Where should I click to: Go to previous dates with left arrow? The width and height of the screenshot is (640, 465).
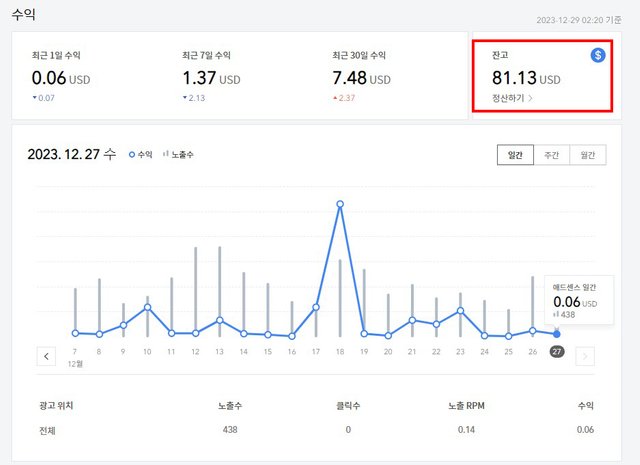tap(46, 356)
